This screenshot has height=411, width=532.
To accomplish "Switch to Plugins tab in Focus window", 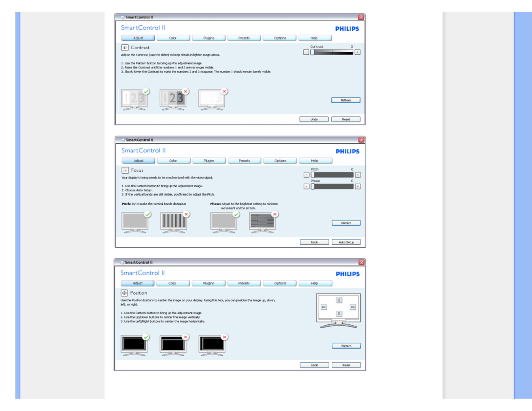I will pyautogui.click(x=209, y=161).
